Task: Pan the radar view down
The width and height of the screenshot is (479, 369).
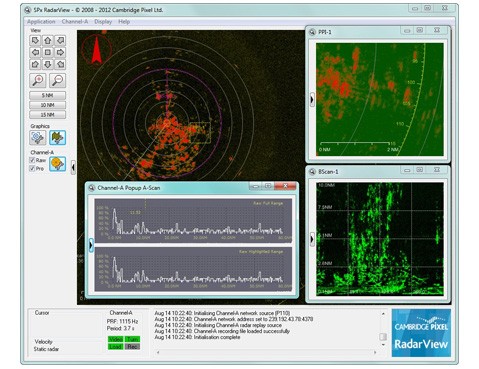Action: 48,64
